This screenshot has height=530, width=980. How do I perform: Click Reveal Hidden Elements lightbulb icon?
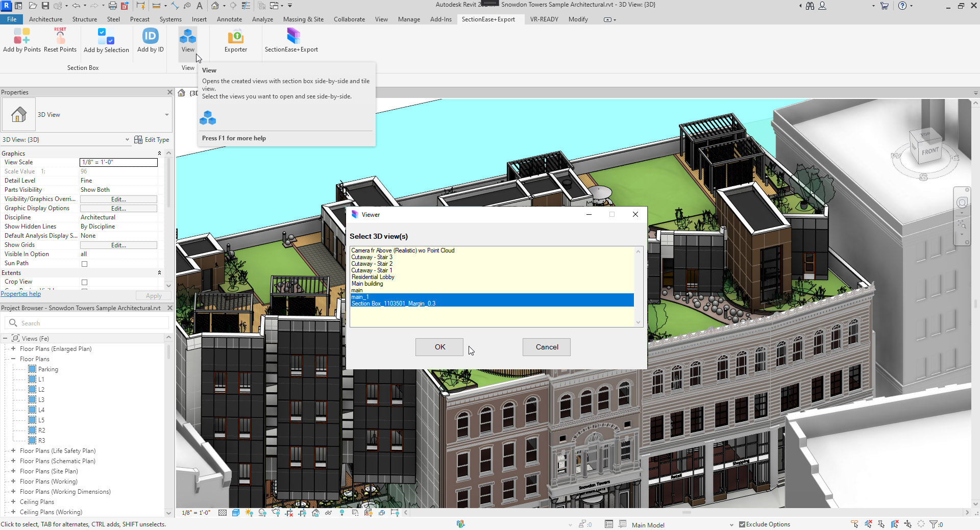coord(341,513)
